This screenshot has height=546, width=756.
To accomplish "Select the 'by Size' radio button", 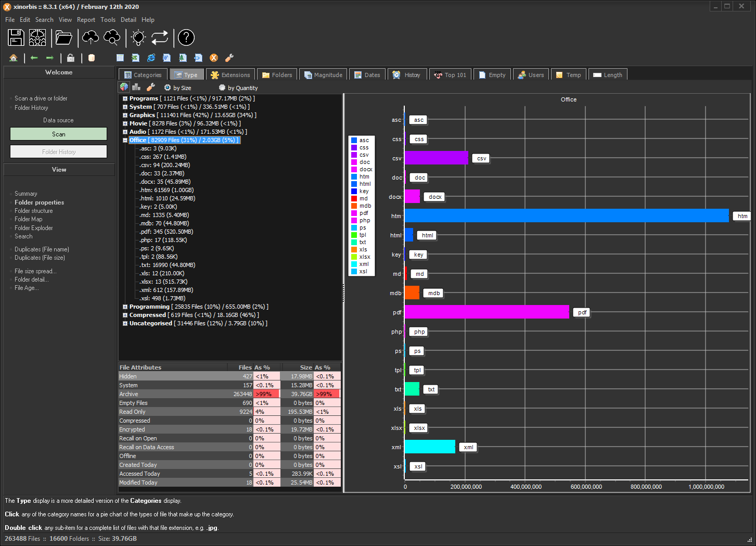I will point(168,88).
